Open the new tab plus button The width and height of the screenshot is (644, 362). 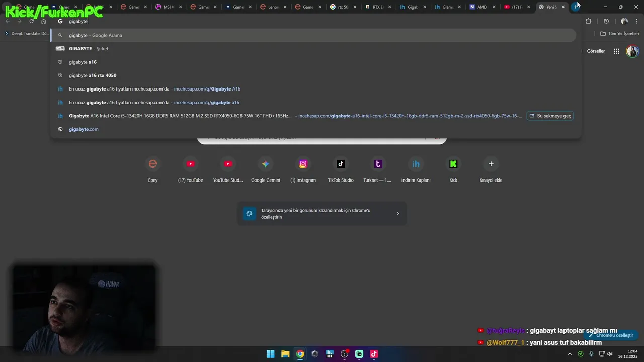pos(576,7)
